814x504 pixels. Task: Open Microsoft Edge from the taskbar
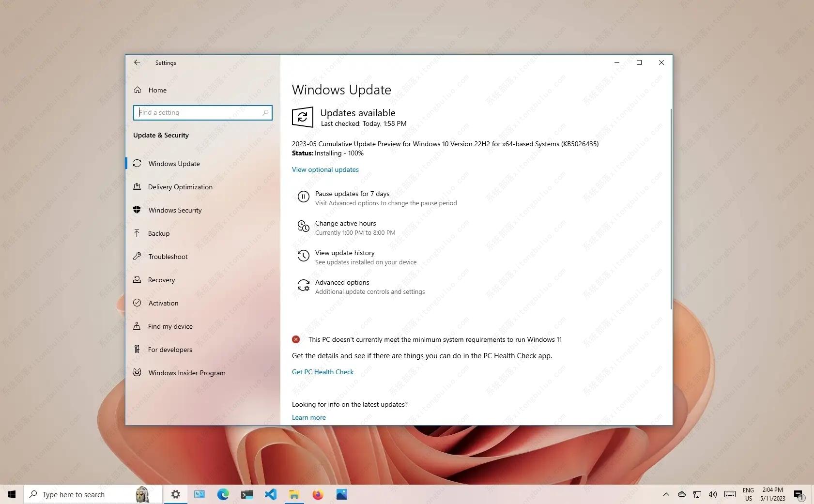223,494
